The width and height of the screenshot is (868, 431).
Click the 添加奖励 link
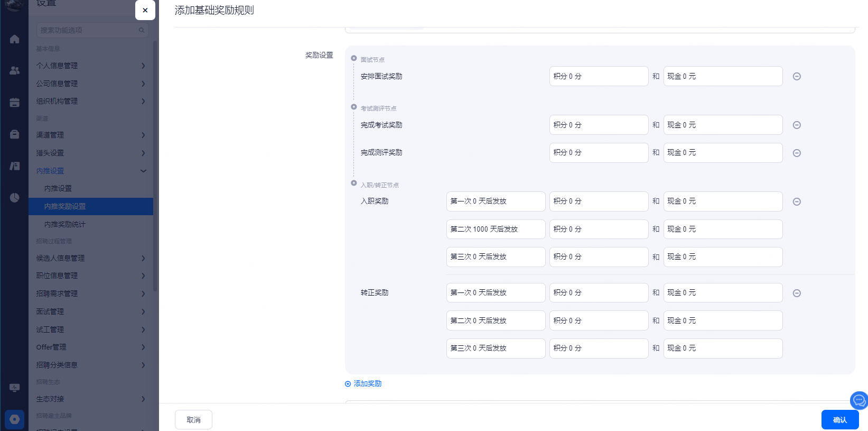[x=368, y=384]
